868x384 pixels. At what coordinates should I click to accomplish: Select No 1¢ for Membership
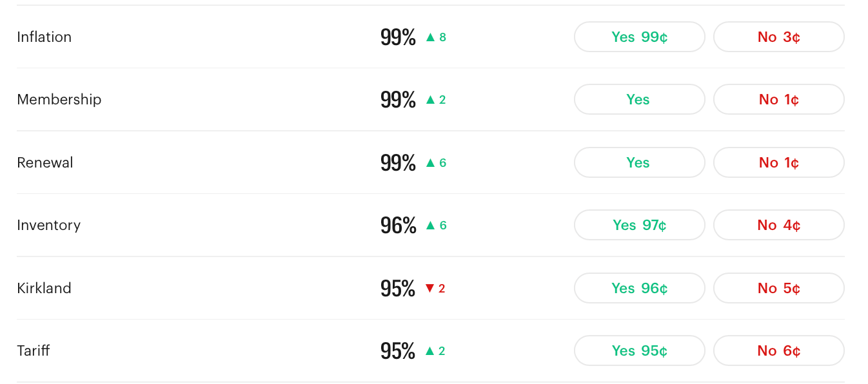[x=779, y=99]
